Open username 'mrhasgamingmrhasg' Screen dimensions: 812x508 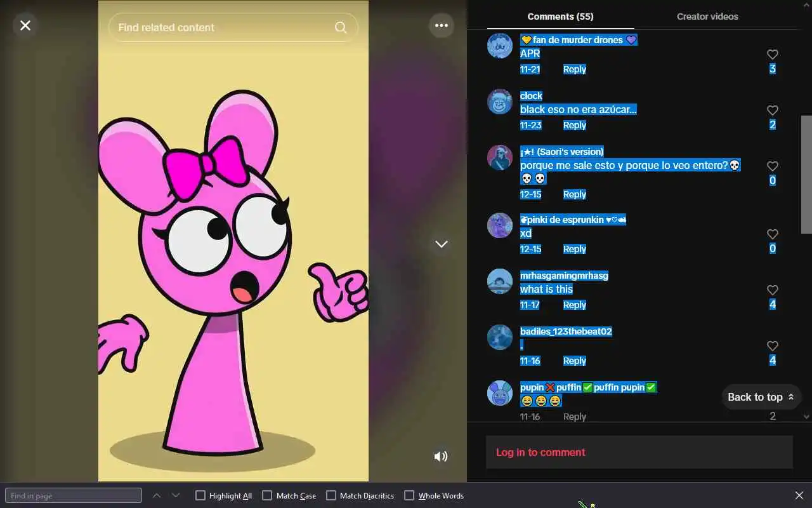pos(564,276)
